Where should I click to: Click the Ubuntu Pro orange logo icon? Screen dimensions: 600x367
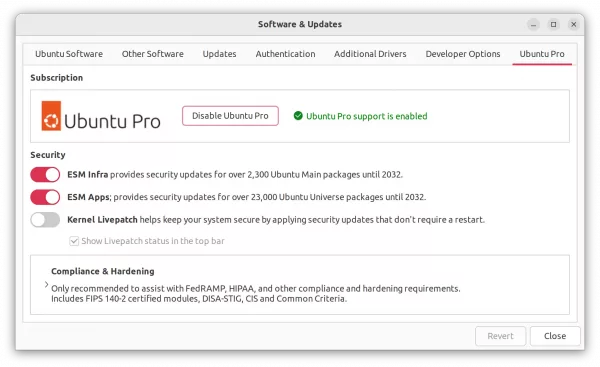click(51, 116)
